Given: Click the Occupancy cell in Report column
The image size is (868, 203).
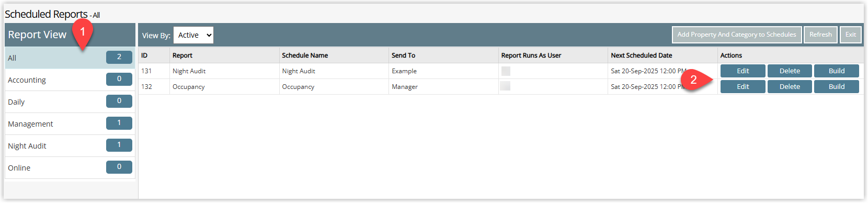Looking at the screenshot, I should (x=224, y=87).
